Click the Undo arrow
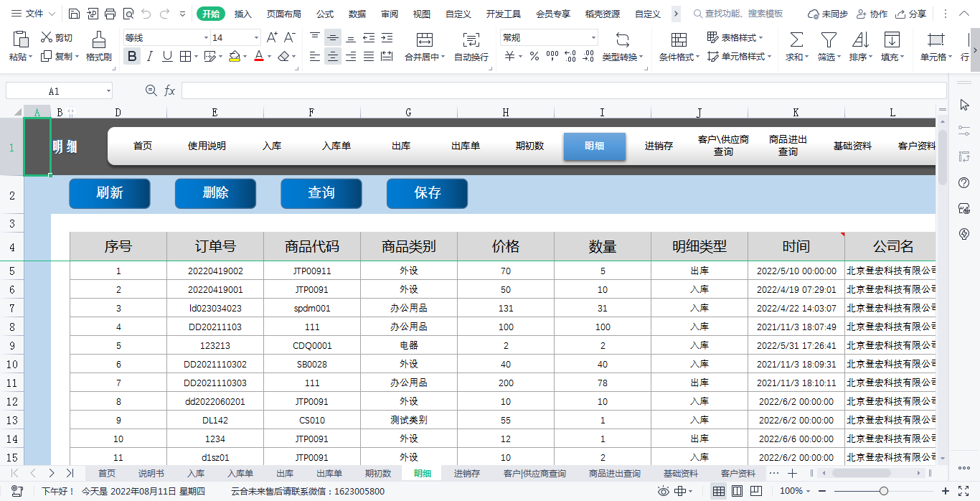Image resolution: width=980 pixels, height=501 pixels. pos(146,14)
